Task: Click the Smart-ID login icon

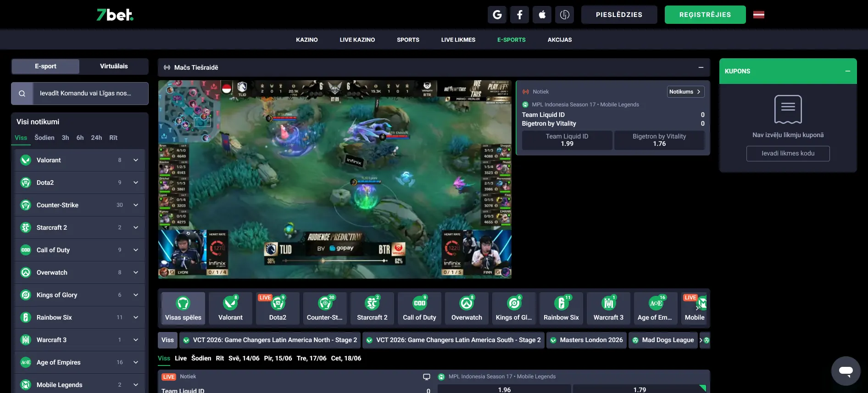Action: 564,15
